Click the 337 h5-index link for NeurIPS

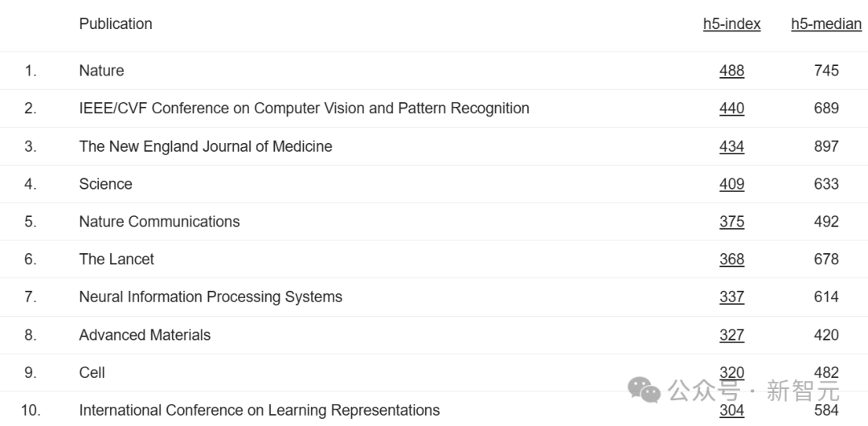pos(732,297)
